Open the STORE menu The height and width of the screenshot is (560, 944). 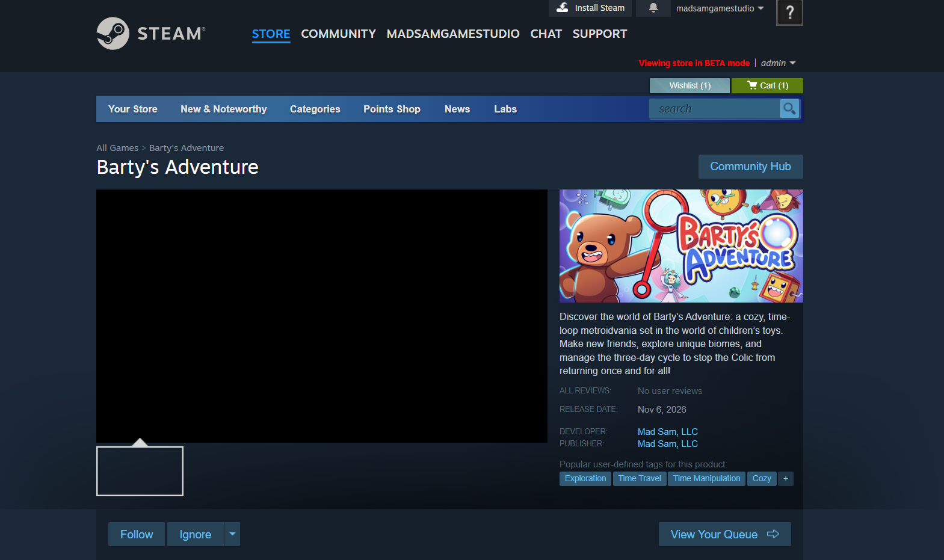(271, 34)
